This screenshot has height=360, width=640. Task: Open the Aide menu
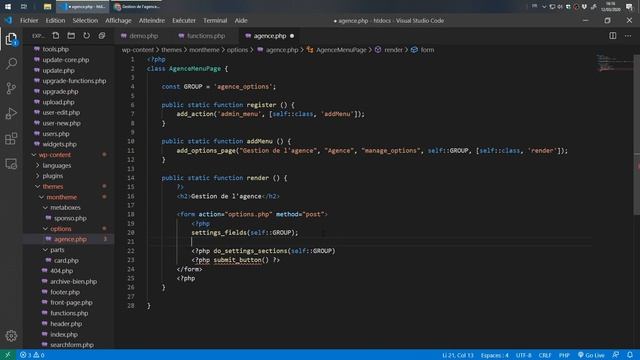(241, 20)
